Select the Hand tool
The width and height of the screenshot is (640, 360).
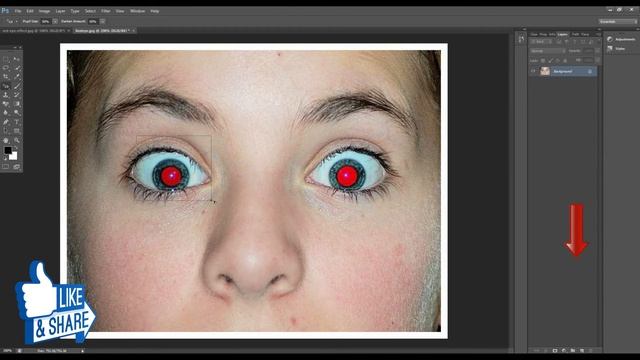coord(6,140)
